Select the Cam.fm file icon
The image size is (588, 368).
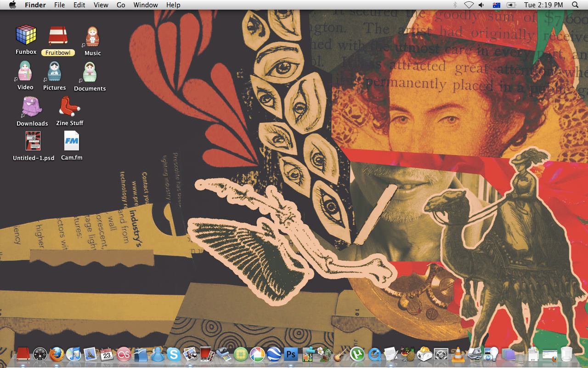(72, 141)
